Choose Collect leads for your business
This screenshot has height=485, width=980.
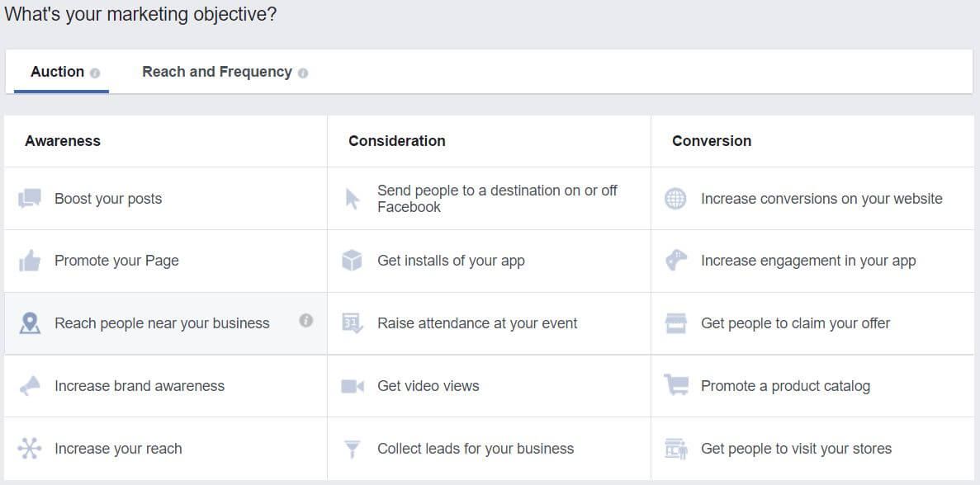tap(489, 448)
